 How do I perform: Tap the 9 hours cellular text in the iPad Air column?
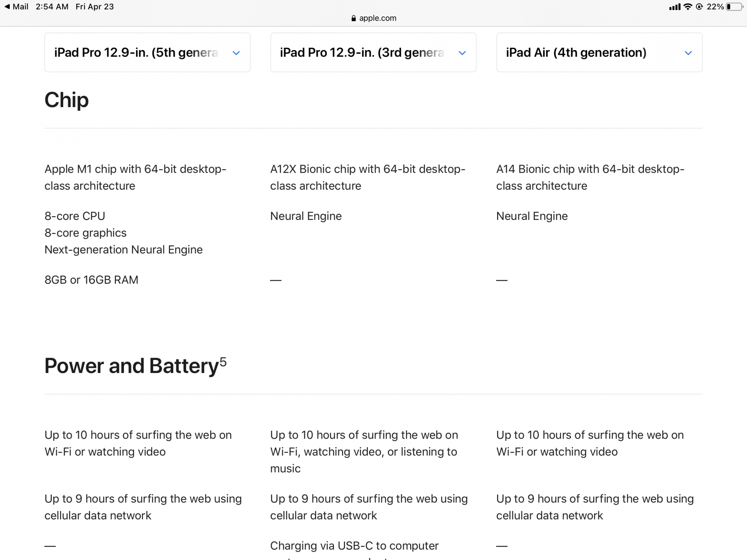pos(595,507)
